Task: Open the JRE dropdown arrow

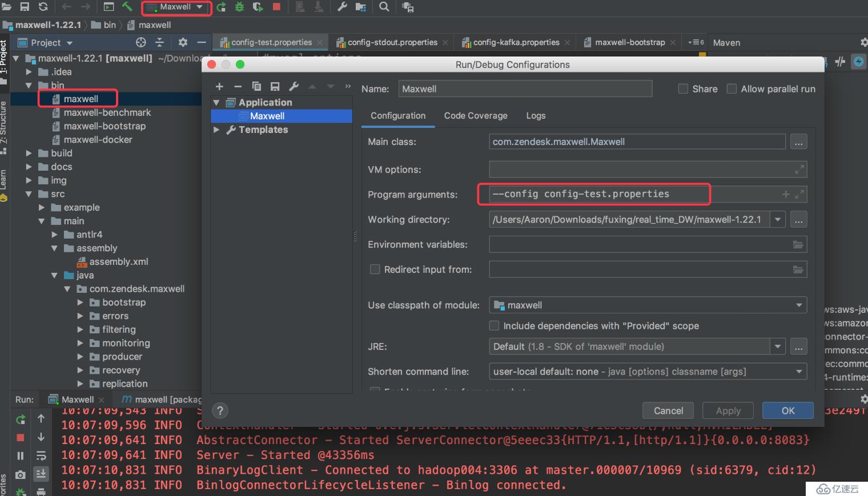Action: (x=778, y=346)
